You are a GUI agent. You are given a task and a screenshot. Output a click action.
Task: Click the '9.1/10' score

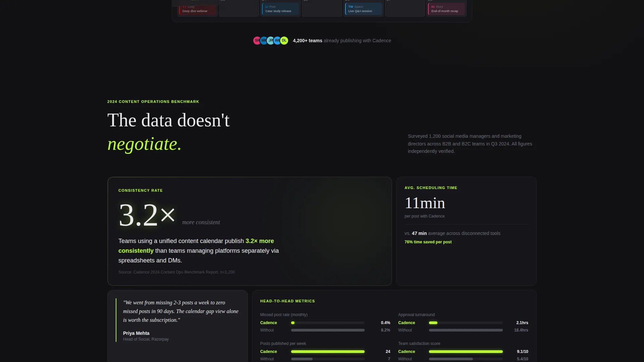coord(522,352)
